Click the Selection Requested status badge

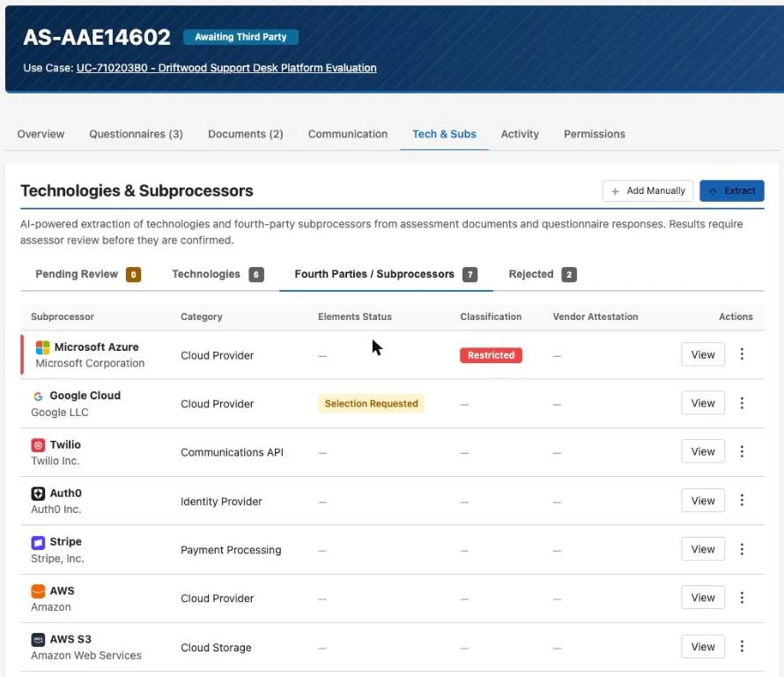371,404
